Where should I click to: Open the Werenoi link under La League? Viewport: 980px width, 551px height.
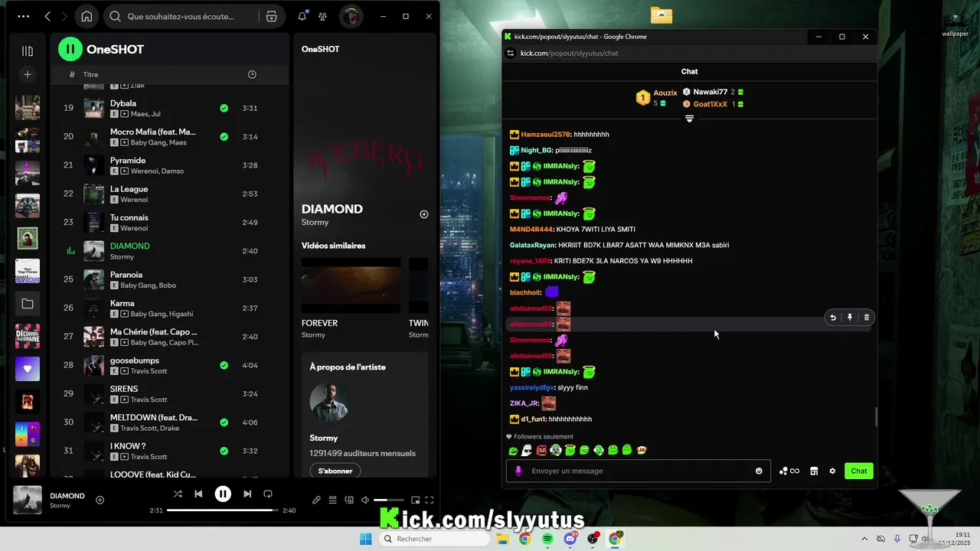click(x=134, y=200)
